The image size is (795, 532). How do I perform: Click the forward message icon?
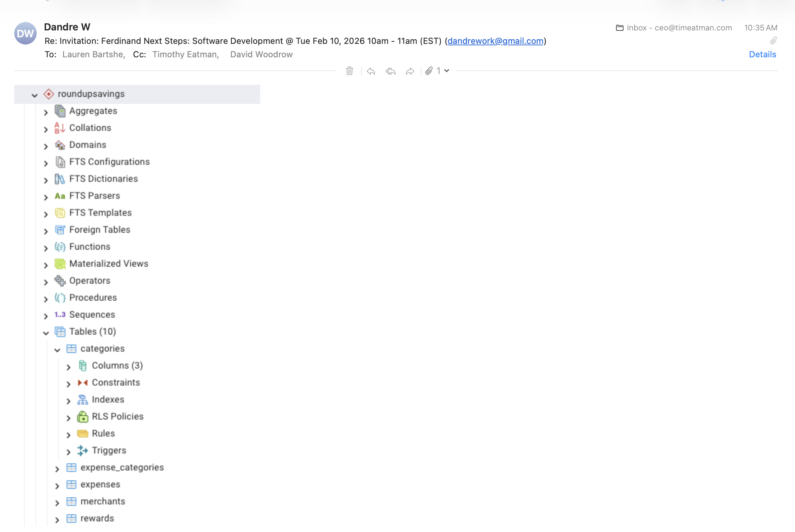point(410,71)
